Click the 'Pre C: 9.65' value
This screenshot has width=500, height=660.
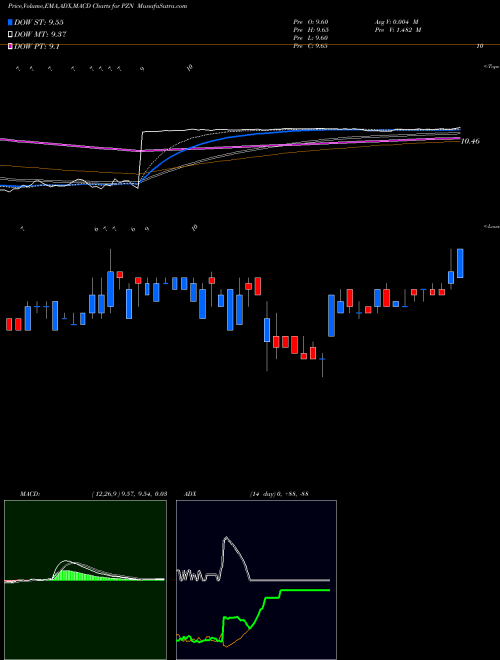pyautogui.click(x=310, y=46)
